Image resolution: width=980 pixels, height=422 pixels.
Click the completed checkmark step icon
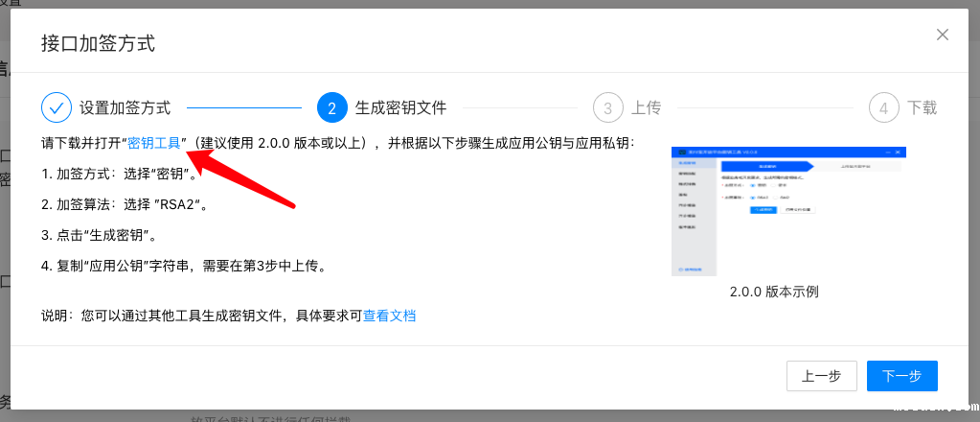coord(57,107)
